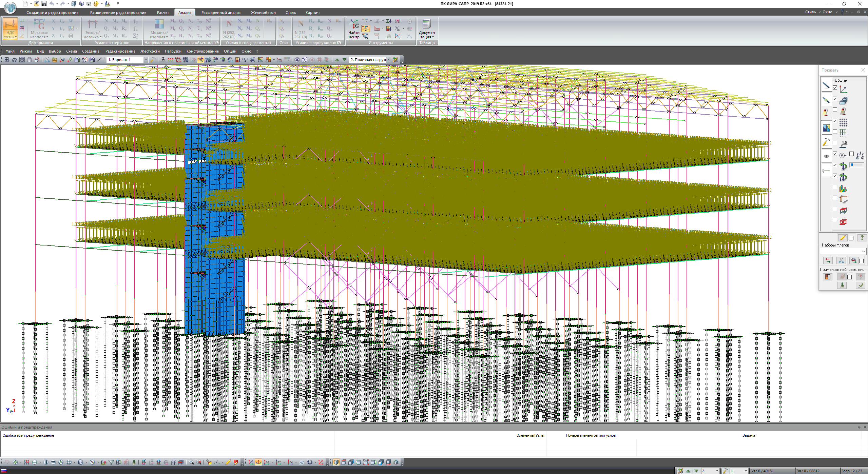Switch to the Железобетон ribbon tab
This screenshot has width=868, height=474.
(263, 13)
